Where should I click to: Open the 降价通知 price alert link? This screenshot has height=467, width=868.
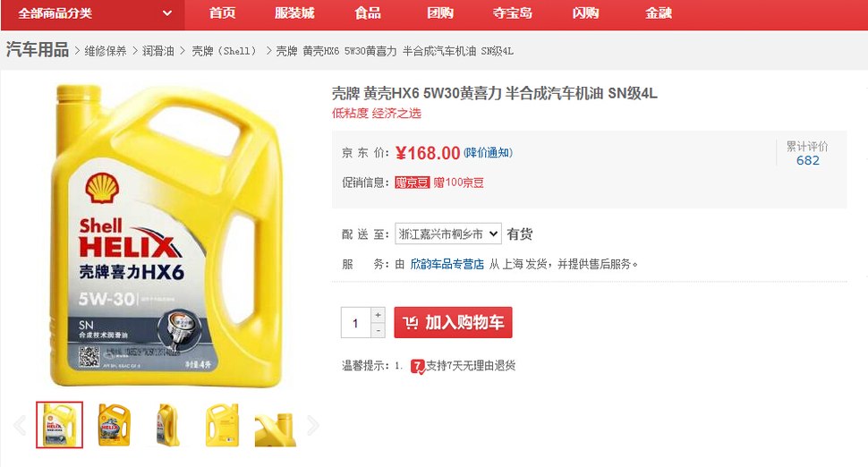coord(488,153)
